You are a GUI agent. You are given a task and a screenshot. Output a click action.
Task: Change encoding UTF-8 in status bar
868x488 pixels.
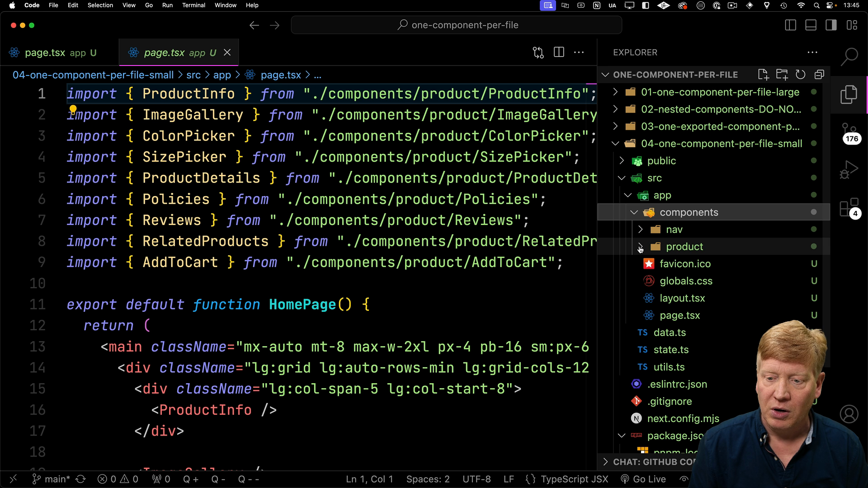pos(476,479)
